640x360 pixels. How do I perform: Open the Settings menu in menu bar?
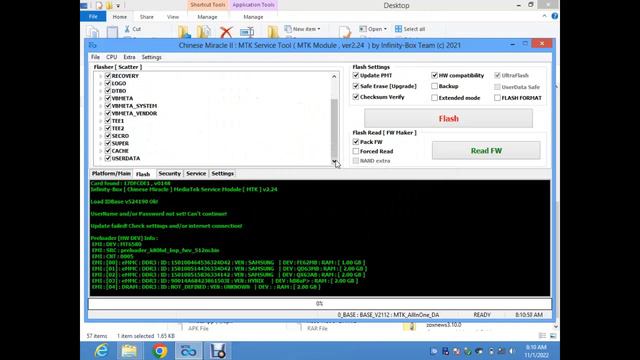pyautogui.click(x=151, y=57)
